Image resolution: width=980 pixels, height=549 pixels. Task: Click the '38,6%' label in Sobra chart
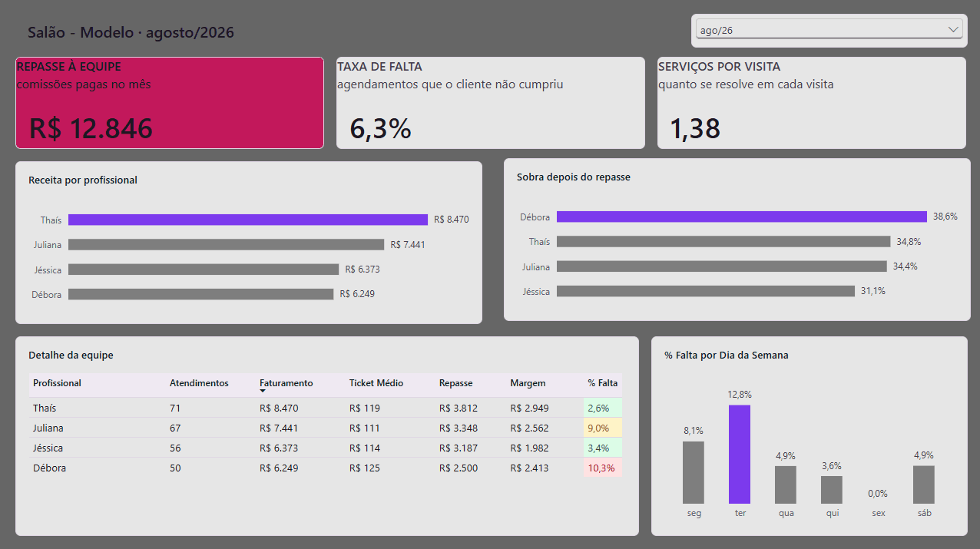click(945, 217)
